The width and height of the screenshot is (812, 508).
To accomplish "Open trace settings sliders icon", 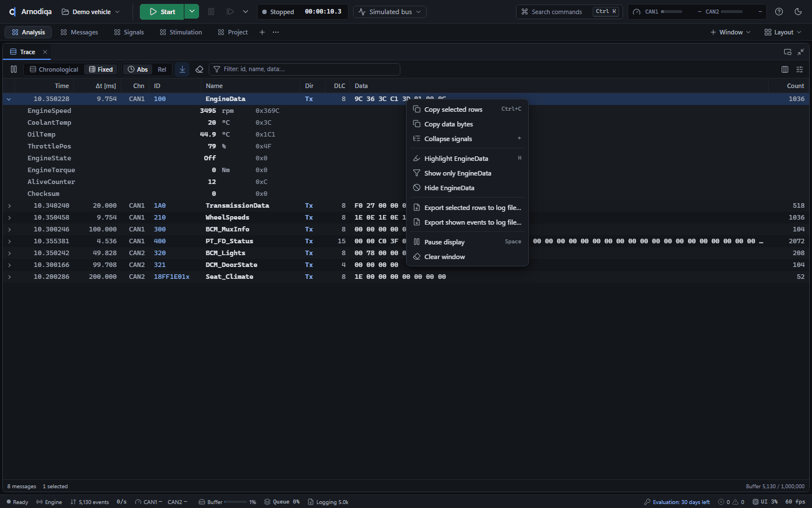I will tap(800, 69).
